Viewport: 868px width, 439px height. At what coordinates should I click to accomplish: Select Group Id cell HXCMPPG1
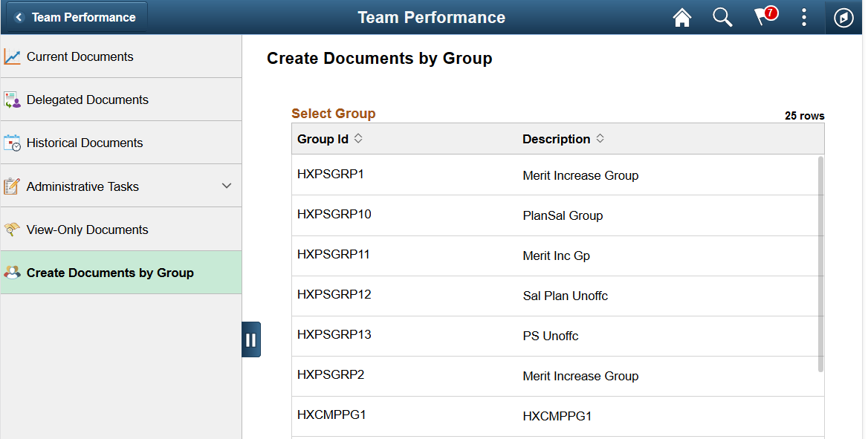coord(331,414)
